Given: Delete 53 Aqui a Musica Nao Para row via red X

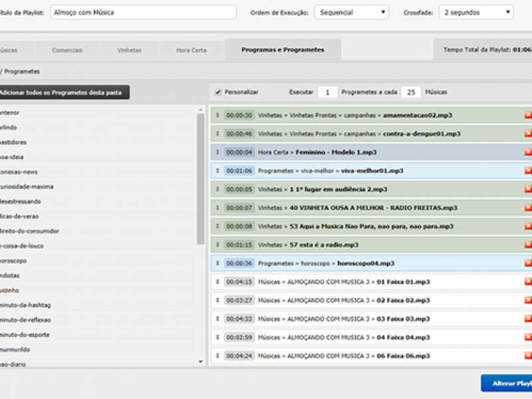Looking at the screenshot, I should click(x=528, y=226).
